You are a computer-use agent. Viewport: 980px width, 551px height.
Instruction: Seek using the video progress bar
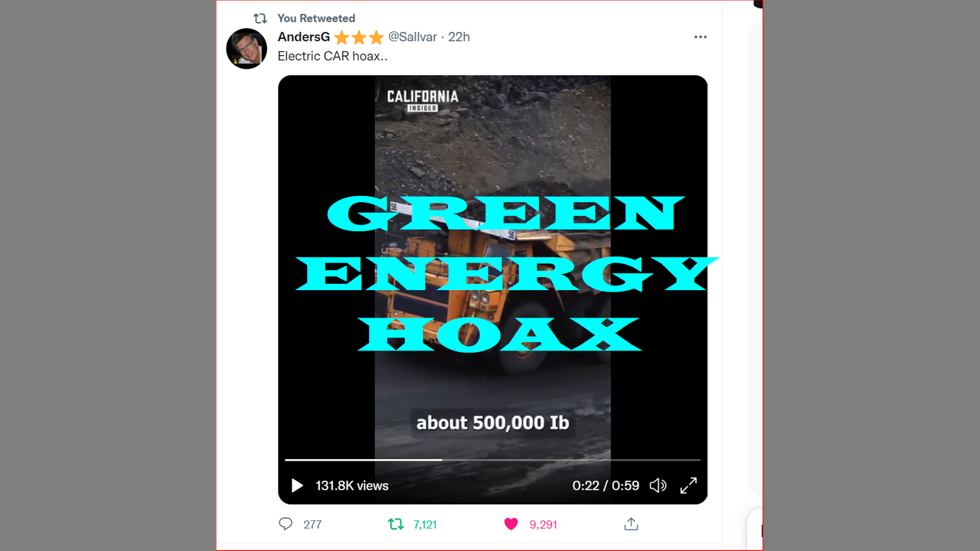(492, 460)
